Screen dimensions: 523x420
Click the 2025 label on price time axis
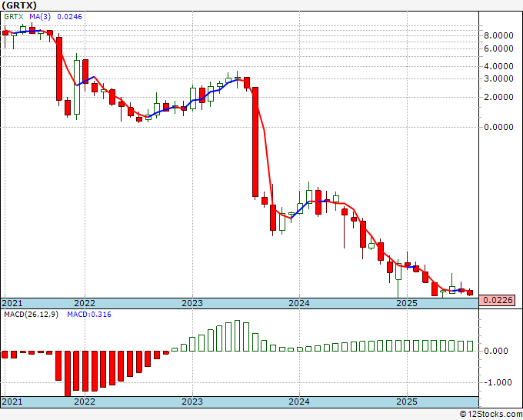point(407,303)
